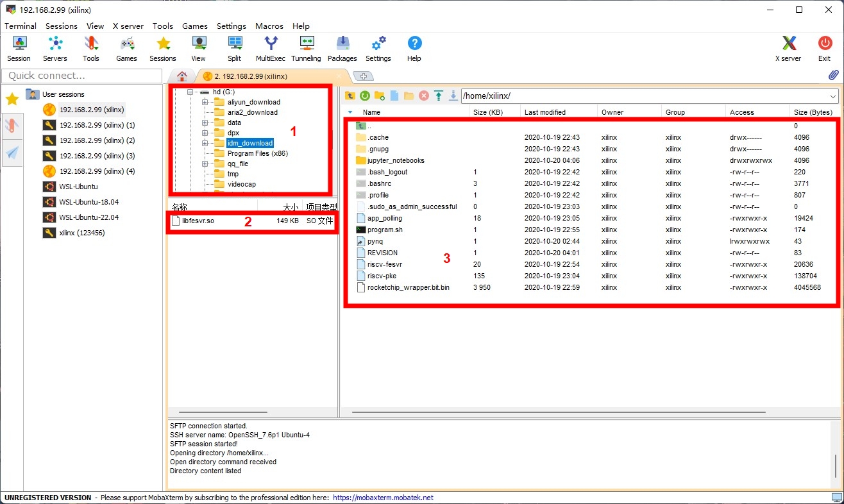844x504 pixels.
Task: Select the paper plane Macros side tab
Action: pyautogui.click(x=12, y=153)
